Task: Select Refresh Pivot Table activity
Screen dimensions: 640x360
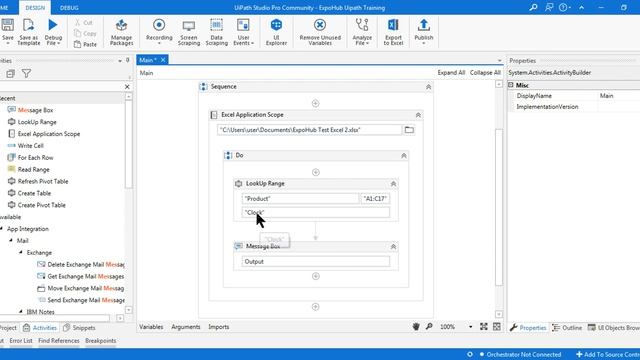Action: tap(42, 181)
